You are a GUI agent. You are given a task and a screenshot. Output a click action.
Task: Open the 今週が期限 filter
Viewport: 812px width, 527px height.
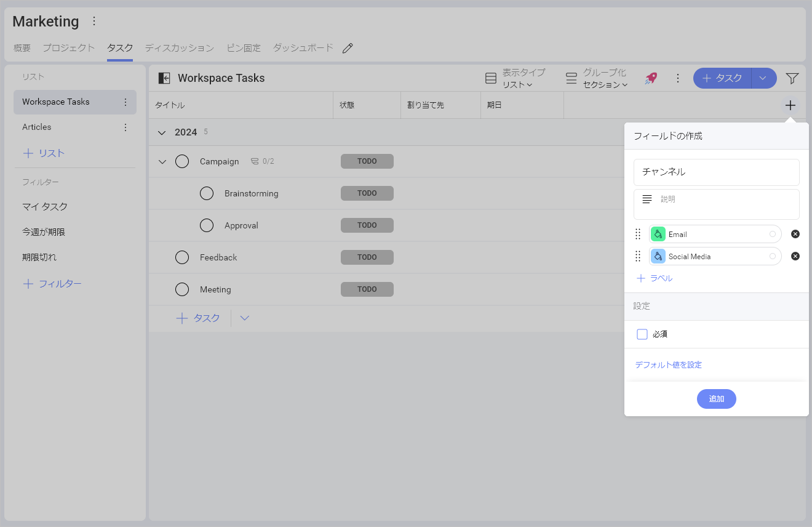pyautogui.click(x=44, y=232)
